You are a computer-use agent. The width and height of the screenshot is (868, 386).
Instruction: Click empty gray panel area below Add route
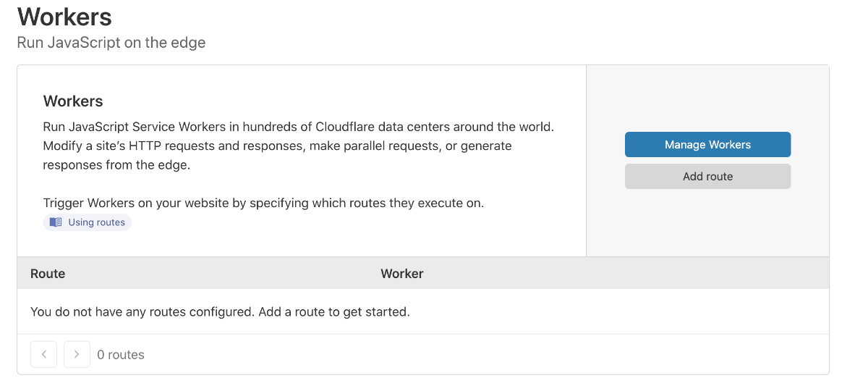pyautogui.click(x=707, y=223)
